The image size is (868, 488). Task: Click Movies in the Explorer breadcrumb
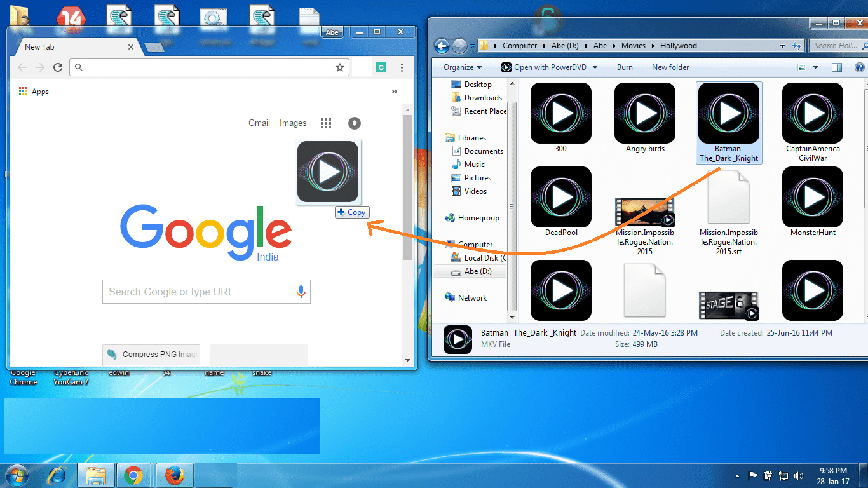634,46
